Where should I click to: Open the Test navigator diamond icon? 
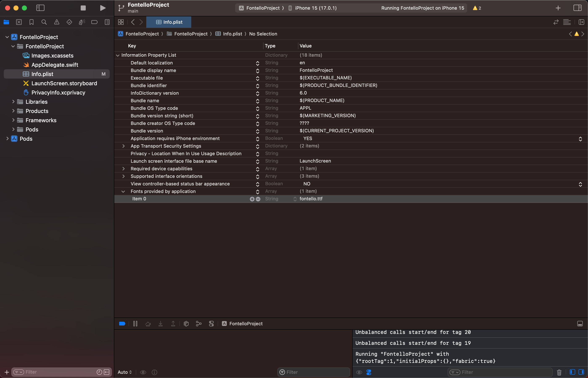click(x=69, y=22)
